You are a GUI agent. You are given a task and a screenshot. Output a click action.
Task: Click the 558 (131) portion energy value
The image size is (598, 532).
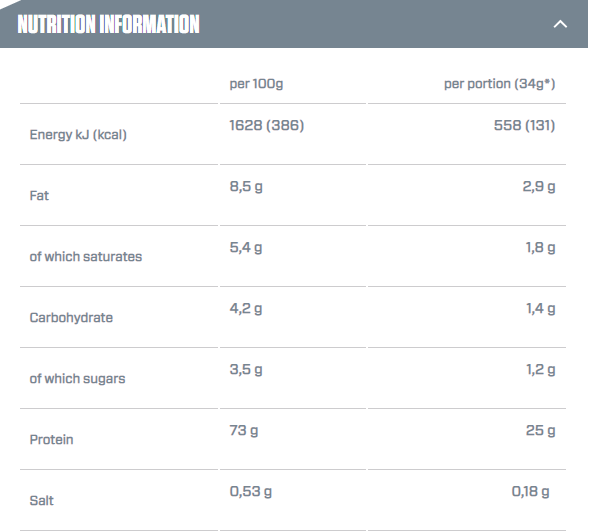pos(524,125)
